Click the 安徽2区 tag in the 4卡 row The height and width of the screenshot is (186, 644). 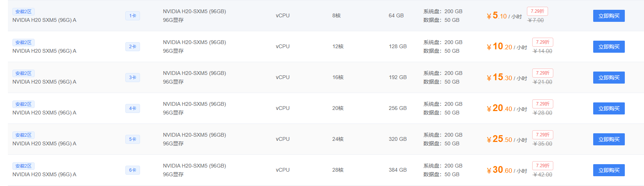click(x=23, y=104)
